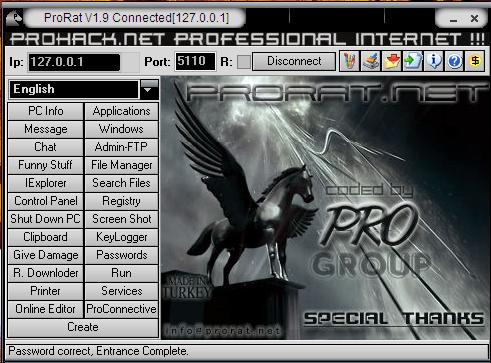This screenshot has height=363, width=491.
Task: Click the Online Editor button
Action: 46,309
